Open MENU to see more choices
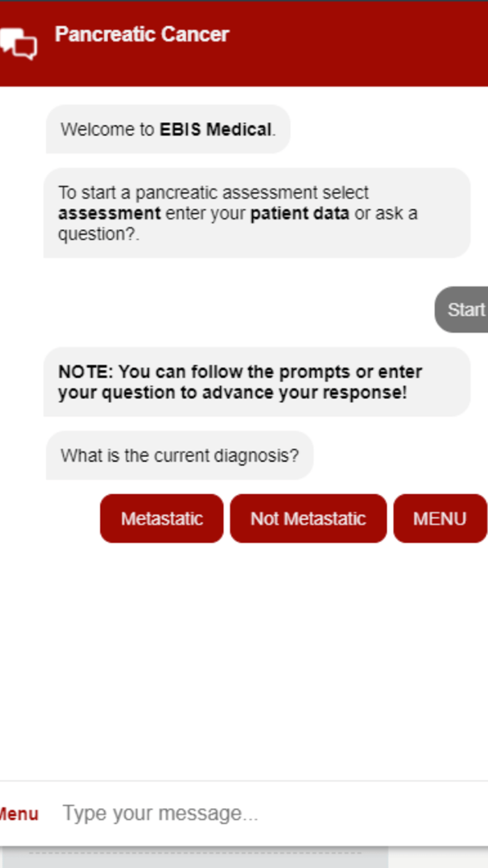The width and height of the screenshot is (488, 868). coord(441,518)
